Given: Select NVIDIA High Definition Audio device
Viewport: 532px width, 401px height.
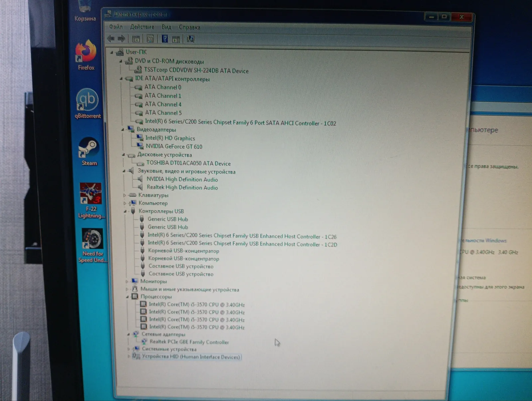Looking at the screenshot, I should pyautogui.click(x=182, y=180).
